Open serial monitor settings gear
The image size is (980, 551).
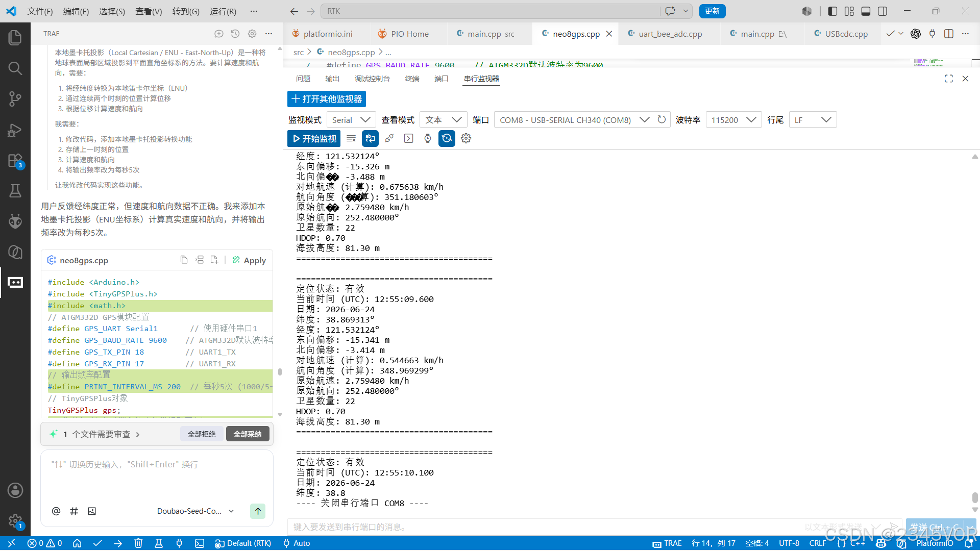466,138
